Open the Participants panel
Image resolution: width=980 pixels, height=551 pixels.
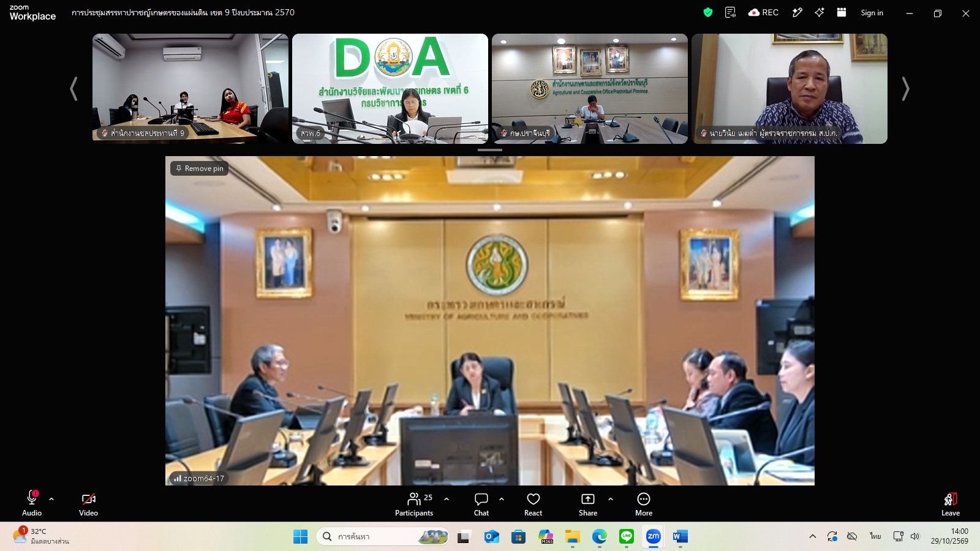(414, 504)
